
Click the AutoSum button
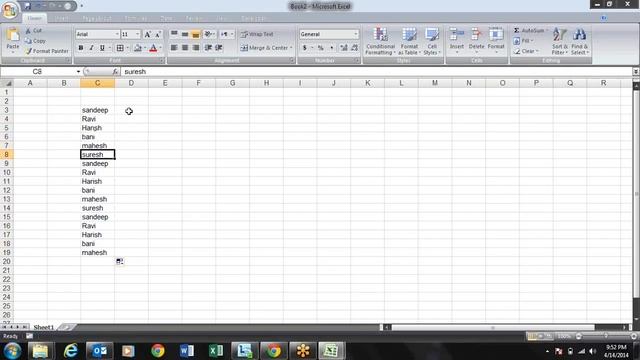pyautogui.click(x=529, y=31)
